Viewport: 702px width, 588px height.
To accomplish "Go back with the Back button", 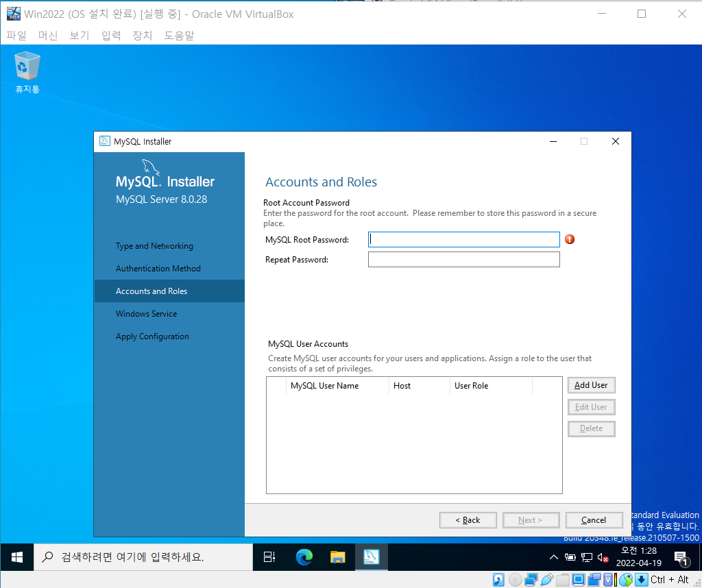I will (468, 520).
